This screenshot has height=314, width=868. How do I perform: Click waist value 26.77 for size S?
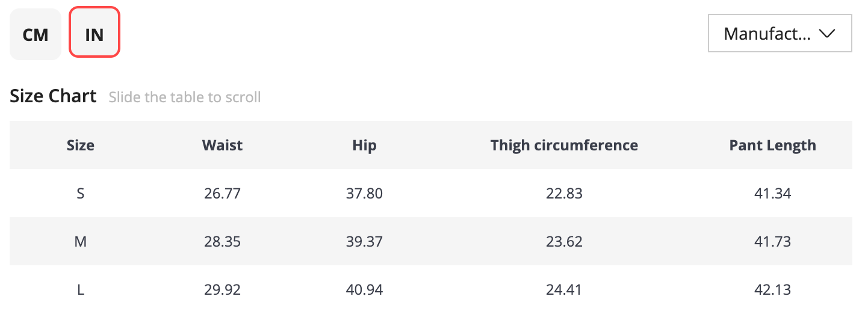click(x=222, y=194)
